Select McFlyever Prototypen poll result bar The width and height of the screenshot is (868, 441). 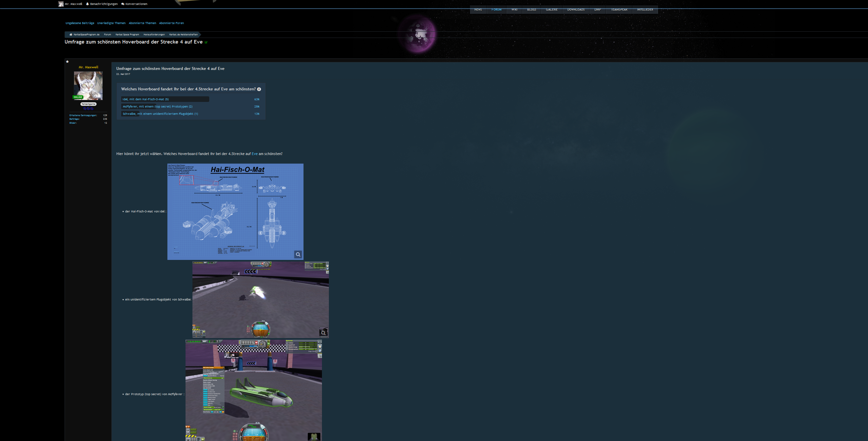[158, 107]
